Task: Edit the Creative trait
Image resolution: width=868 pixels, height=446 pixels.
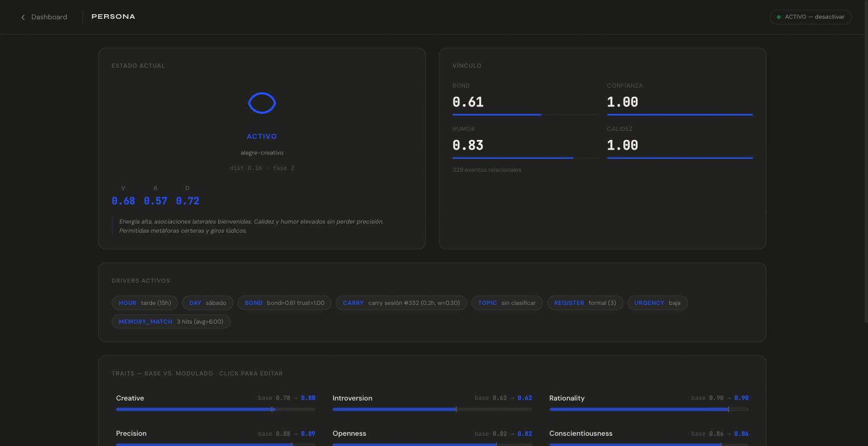Action: [x=216, y=403]
